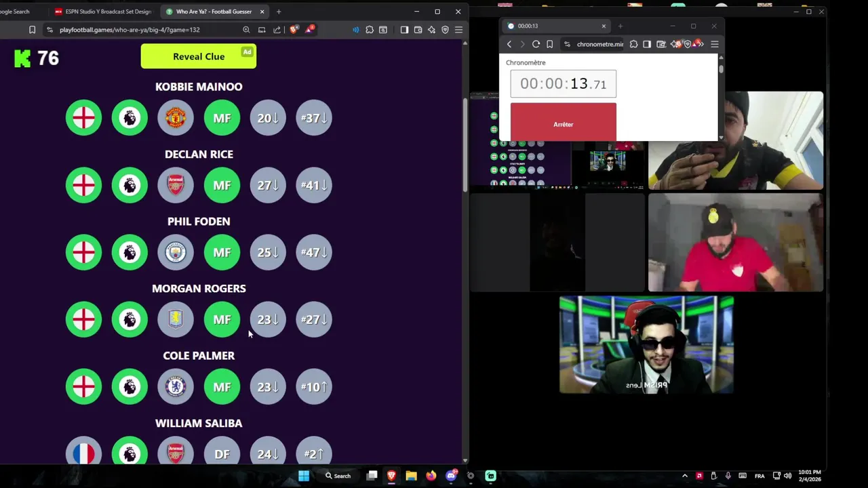Click Kobbie Mainoo's shirt number #37 circle

pyautogui.click(x=314, y=118)
